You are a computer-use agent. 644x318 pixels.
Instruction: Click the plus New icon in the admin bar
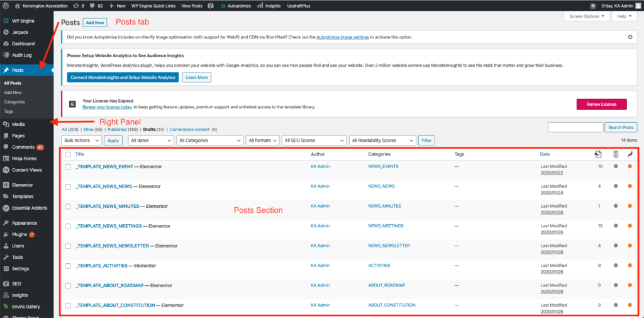click(111, 6)
